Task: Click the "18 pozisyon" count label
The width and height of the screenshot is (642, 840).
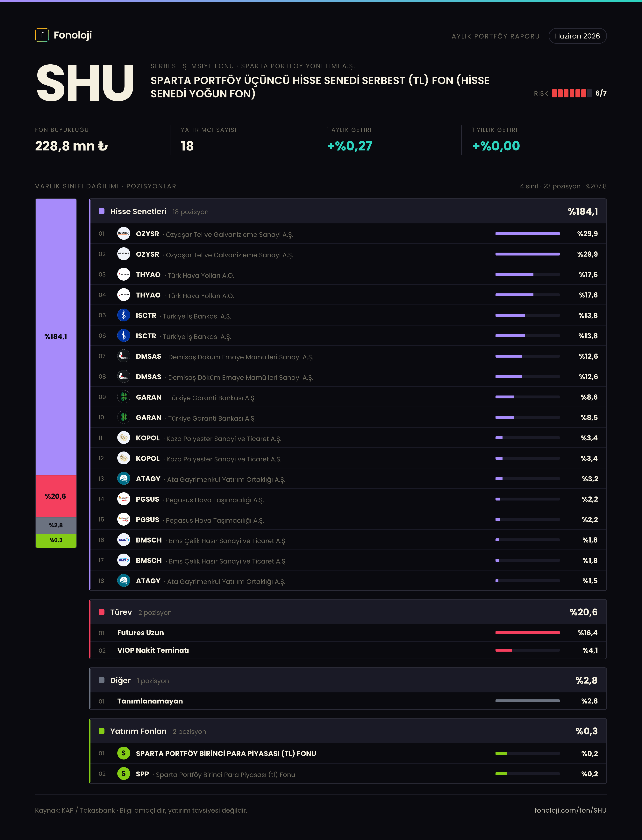Action: coord(190,212)
